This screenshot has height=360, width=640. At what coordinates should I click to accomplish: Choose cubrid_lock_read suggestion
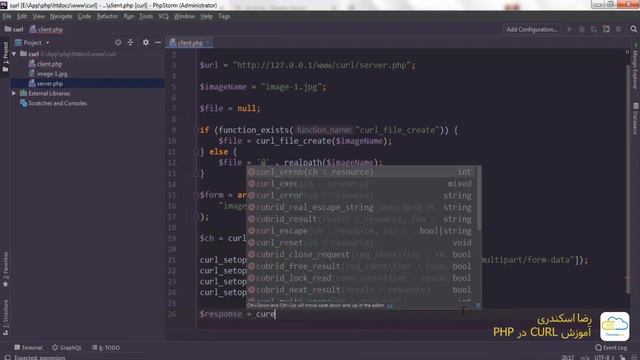tap(361, 278)
